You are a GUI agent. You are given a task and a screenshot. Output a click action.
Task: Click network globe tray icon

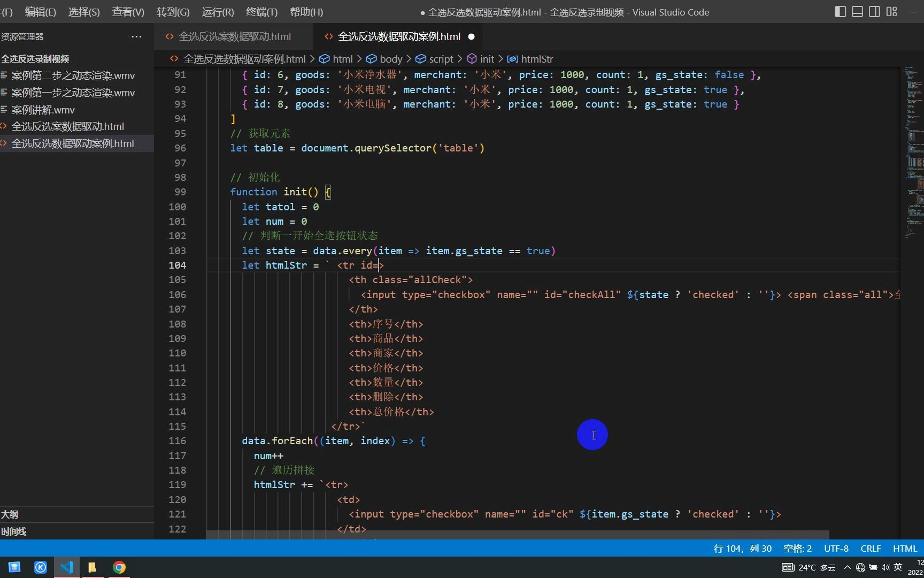[x=860, y=567]
